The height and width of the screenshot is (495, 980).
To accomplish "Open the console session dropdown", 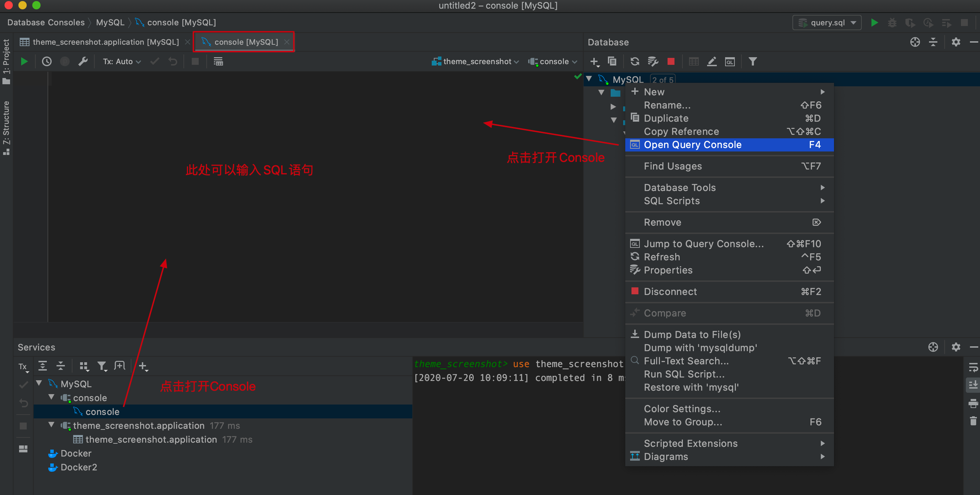I will [x=553, y=62].
